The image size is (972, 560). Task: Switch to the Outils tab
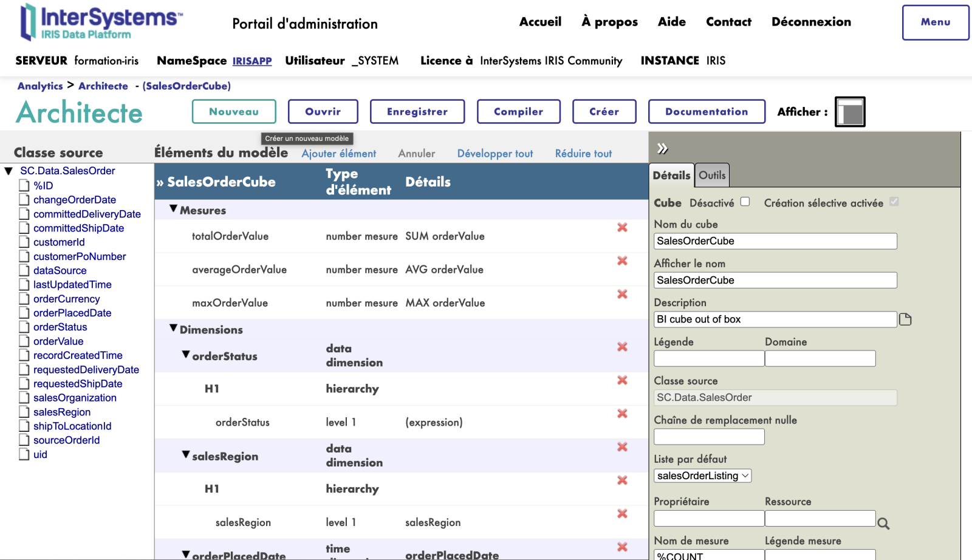pos(711,176)
